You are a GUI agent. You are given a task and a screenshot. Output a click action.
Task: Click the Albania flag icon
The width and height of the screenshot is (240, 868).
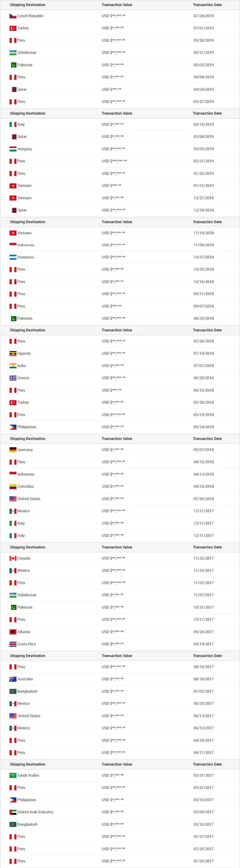click(13, 632)
